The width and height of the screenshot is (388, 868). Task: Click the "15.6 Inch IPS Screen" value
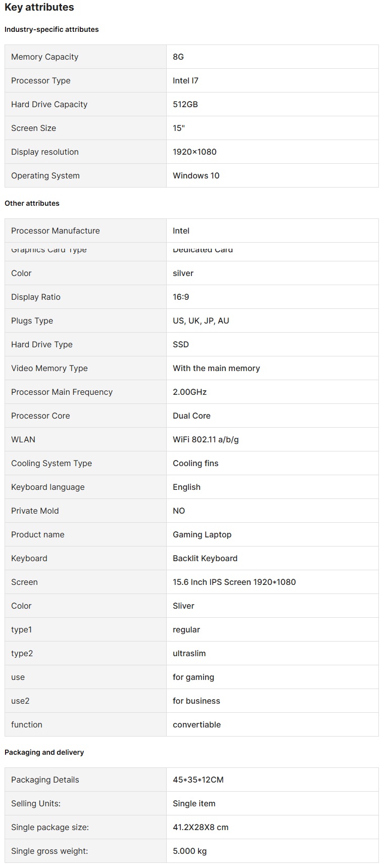click(234, 582)
